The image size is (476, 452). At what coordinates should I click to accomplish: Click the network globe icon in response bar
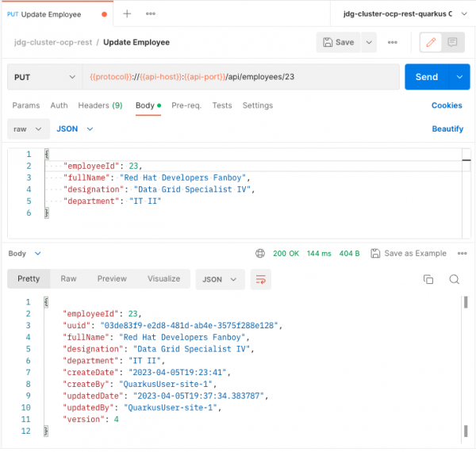(259, 254)
